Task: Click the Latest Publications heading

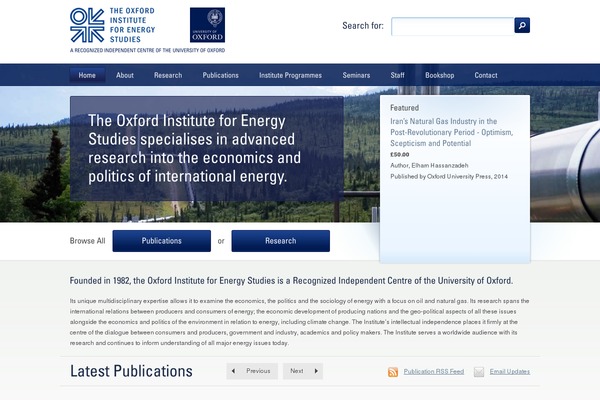Action: (x=131, y=371)
